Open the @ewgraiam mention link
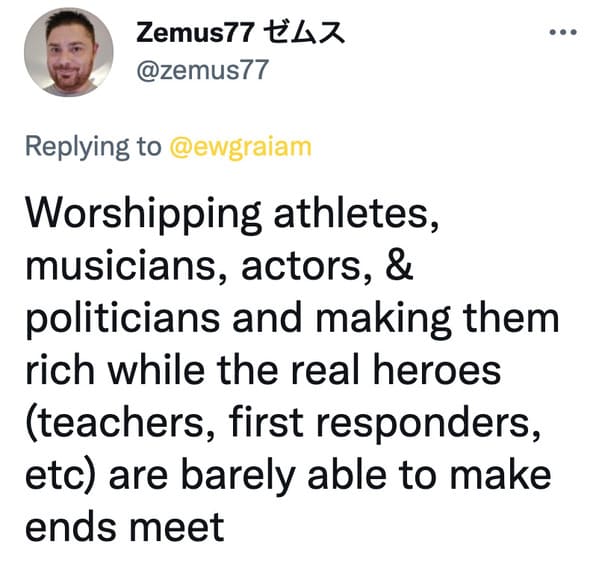This screenshot has width=599, height=565. click(241, 148)
